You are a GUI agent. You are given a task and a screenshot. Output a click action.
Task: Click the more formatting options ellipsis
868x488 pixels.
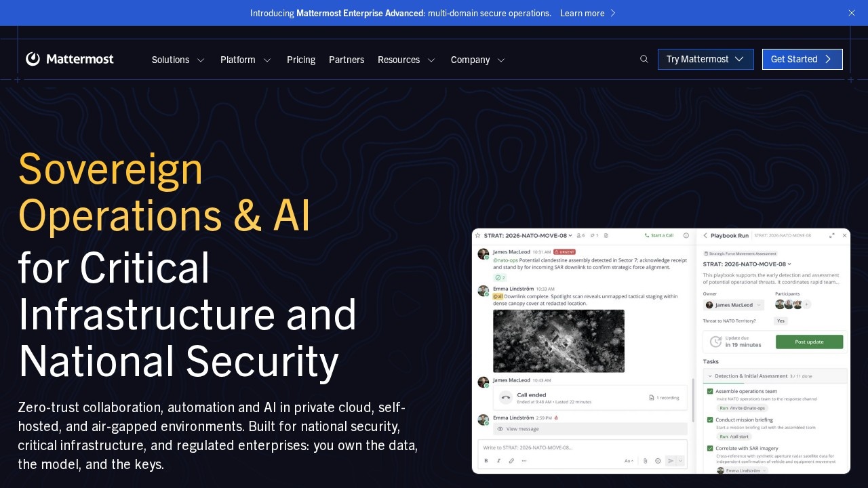click(x=524, y=461)
